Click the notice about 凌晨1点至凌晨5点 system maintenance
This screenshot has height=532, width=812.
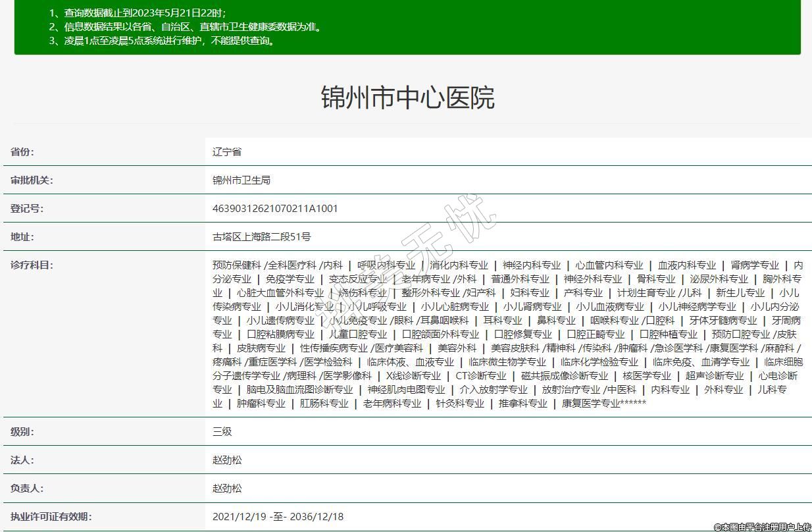coord(162,41)
